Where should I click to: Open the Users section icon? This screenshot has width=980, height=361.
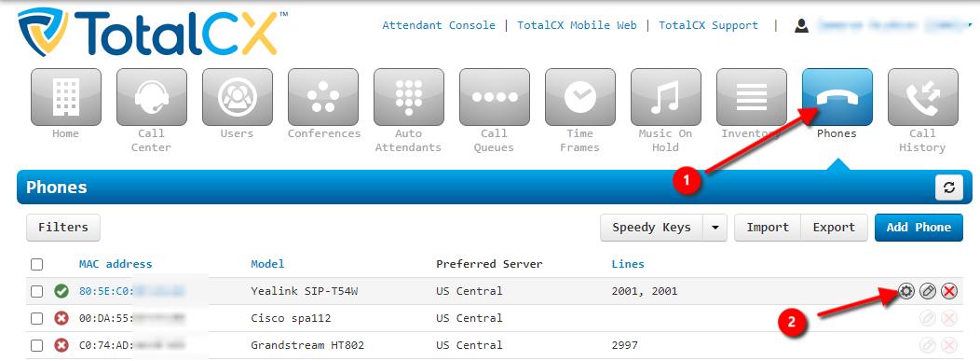point(237,98)
